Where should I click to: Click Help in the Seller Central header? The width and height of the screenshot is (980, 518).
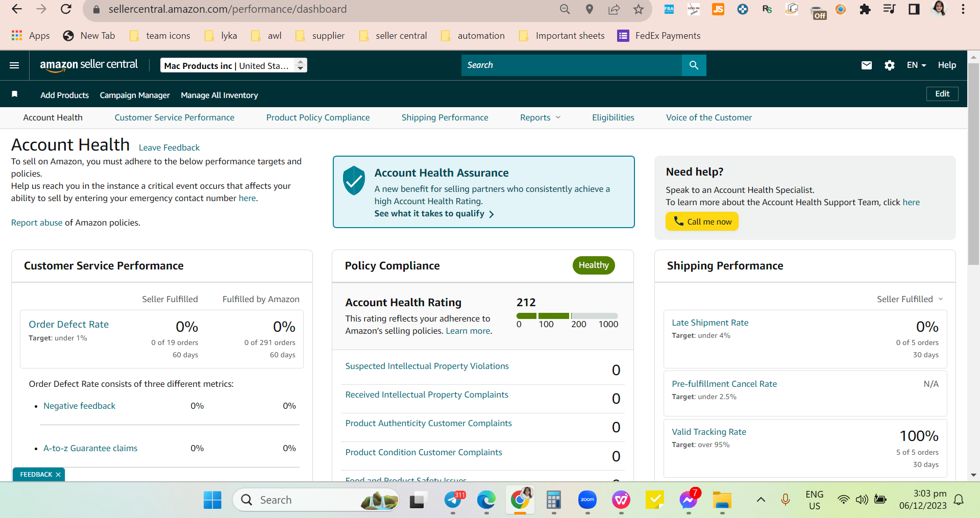click(x=947, y=65)
